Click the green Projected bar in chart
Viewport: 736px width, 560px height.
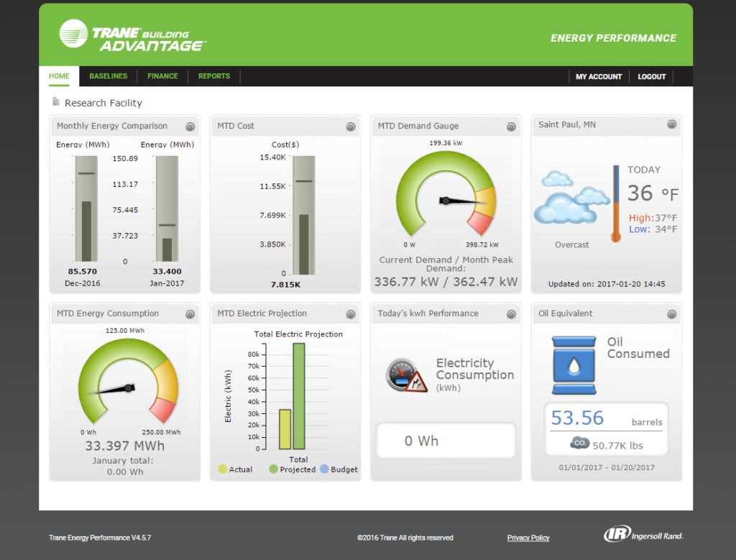click(299, 396)
